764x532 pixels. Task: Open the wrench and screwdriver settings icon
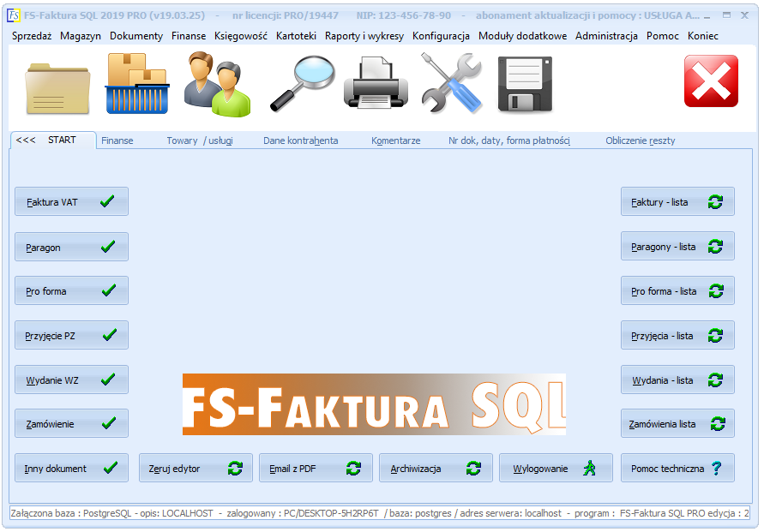coord(453,83)
